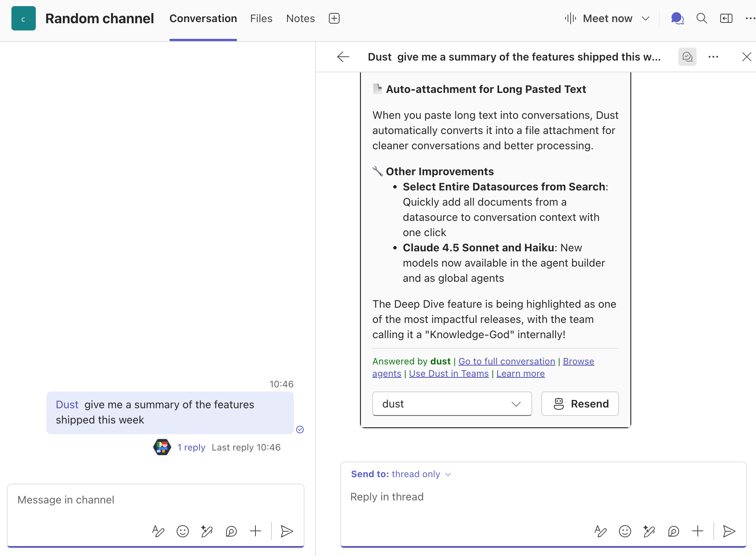Open the channel search magnifier icon

[702, 18]
